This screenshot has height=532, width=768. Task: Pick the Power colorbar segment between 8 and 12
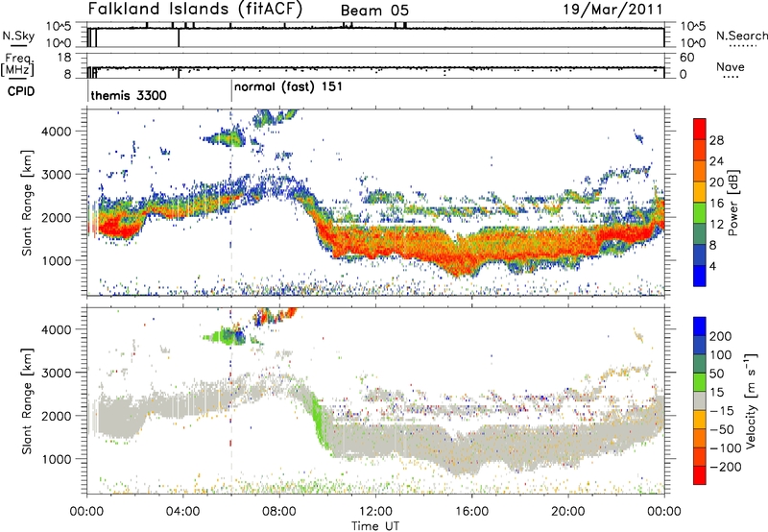pyautogui.click(x=700, y=234)
